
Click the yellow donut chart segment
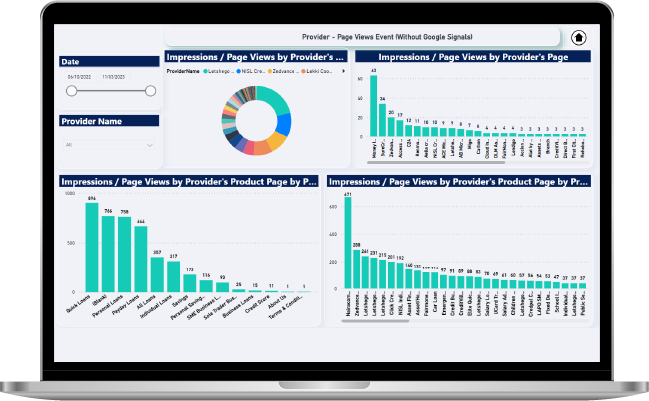pyautogui.click(x=276, y=142)
